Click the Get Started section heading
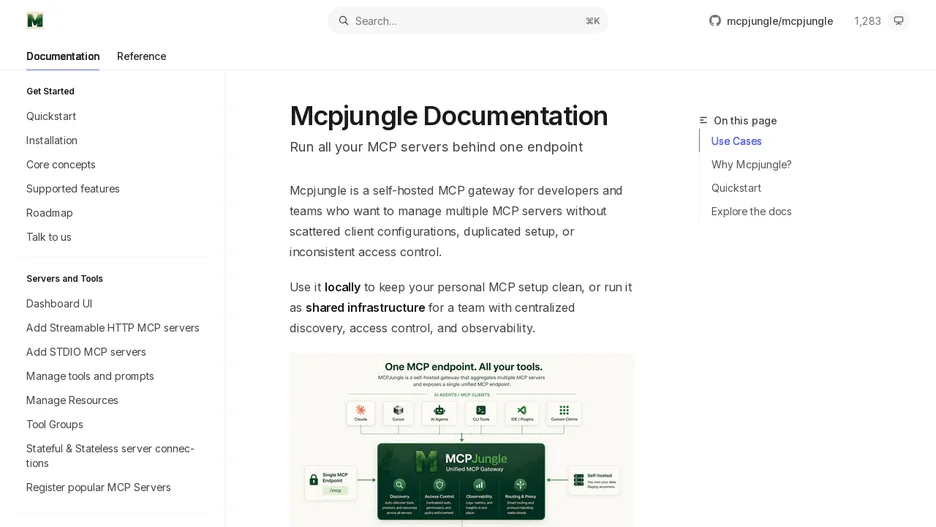The image size is (936, 527). click(x=50, y=91)
